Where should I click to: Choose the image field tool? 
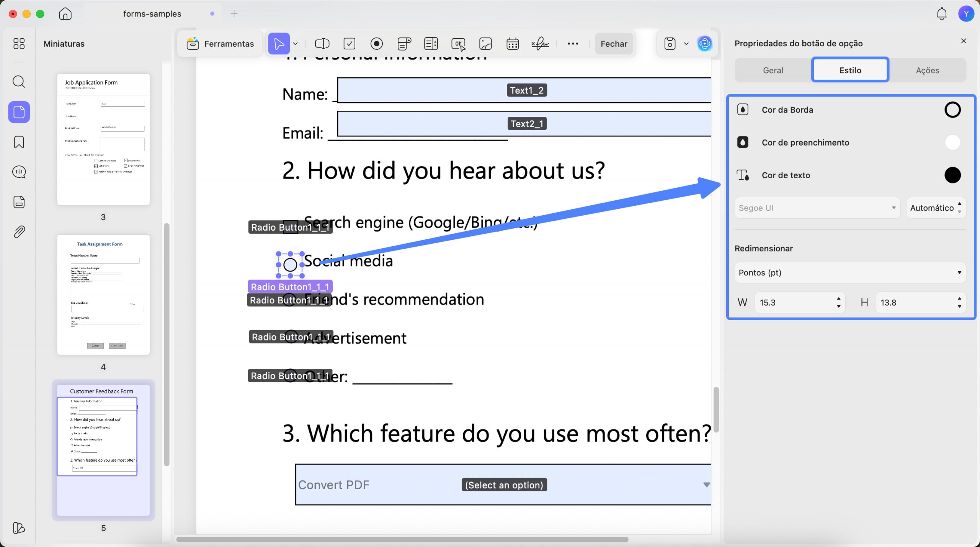[485, 44]
